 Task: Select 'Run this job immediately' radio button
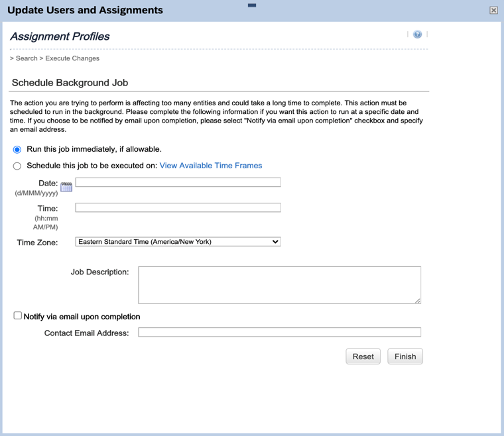[x=17, y=150]
